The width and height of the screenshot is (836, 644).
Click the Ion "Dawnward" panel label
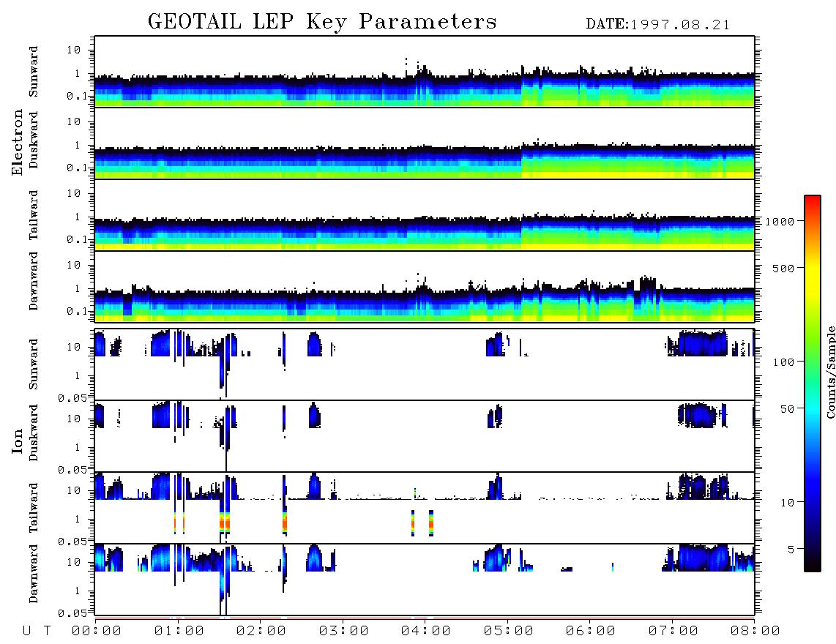click(x=34, y=574)
